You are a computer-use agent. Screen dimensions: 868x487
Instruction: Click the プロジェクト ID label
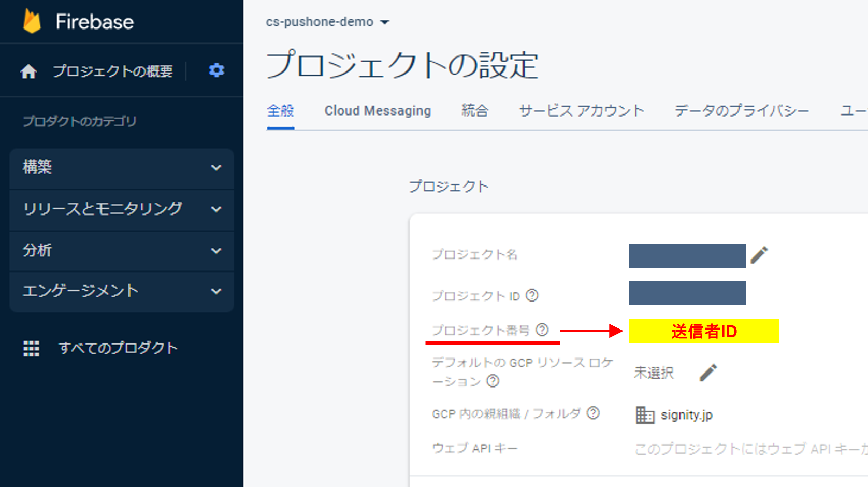[x=476, y=296]
